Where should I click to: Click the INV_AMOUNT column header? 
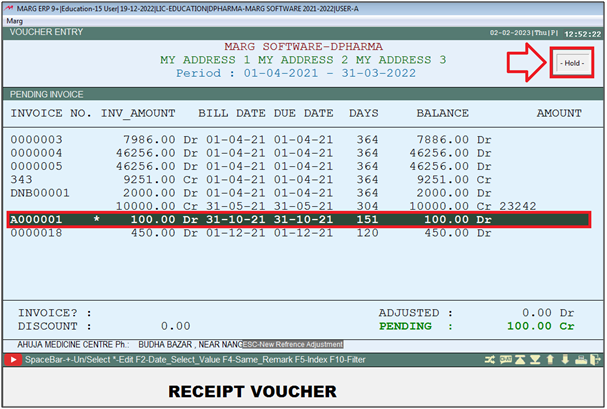click(138, 113)
